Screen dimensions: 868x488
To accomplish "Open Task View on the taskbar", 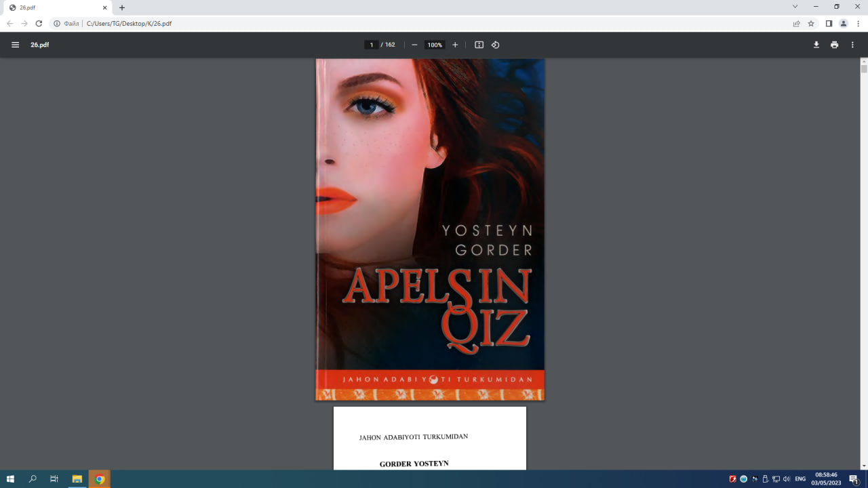I will (54, 479).
